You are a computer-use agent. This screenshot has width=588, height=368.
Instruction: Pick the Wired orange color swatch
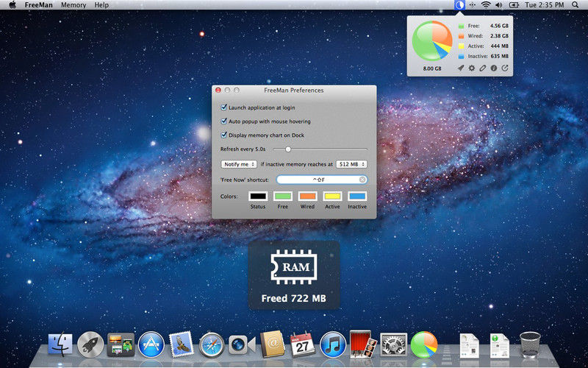(307, 196)
